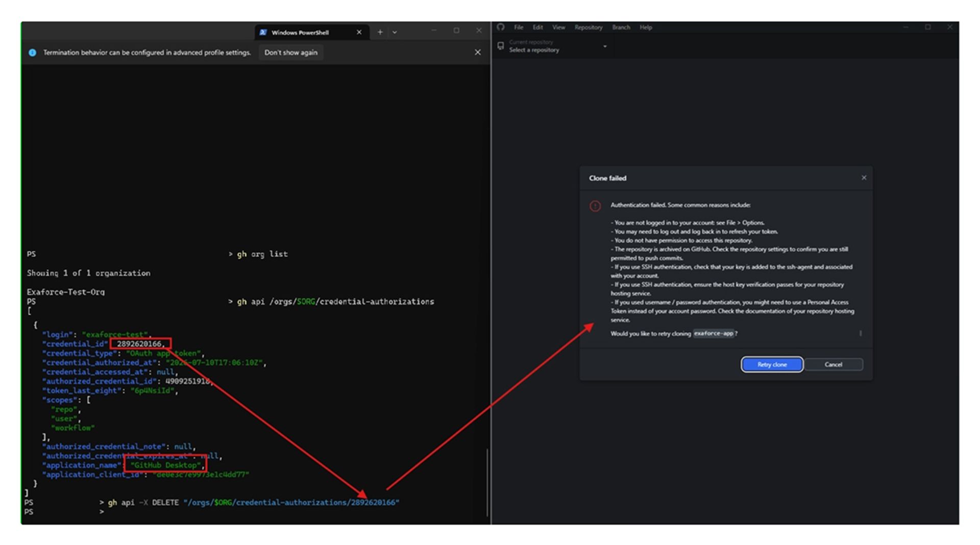Open the Repository menu in GitHub Desktop
The width and height of the screenshot is (980, 545).
point(589,28)
